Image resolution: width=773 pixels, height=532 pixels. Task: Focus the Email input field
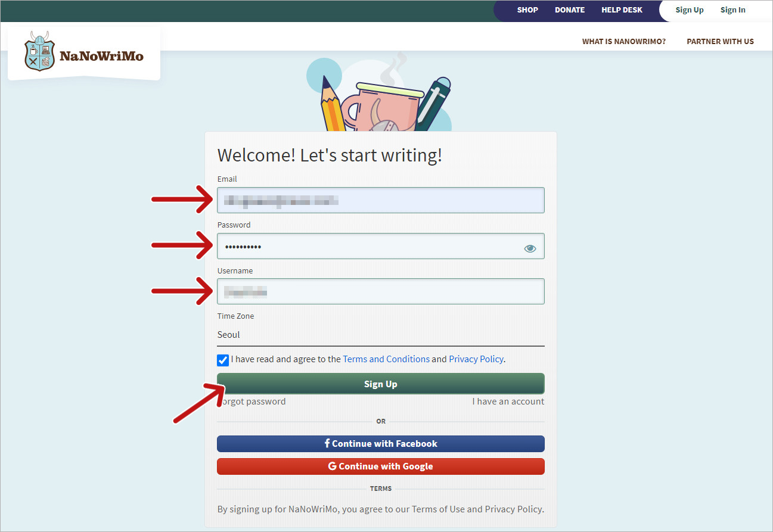pos(380,200)
